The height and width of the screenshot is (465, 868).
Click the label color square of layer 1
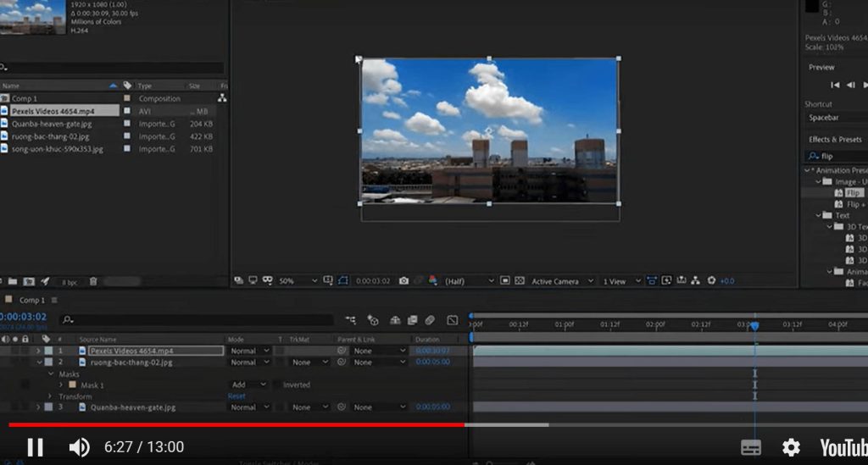[48, 351]
